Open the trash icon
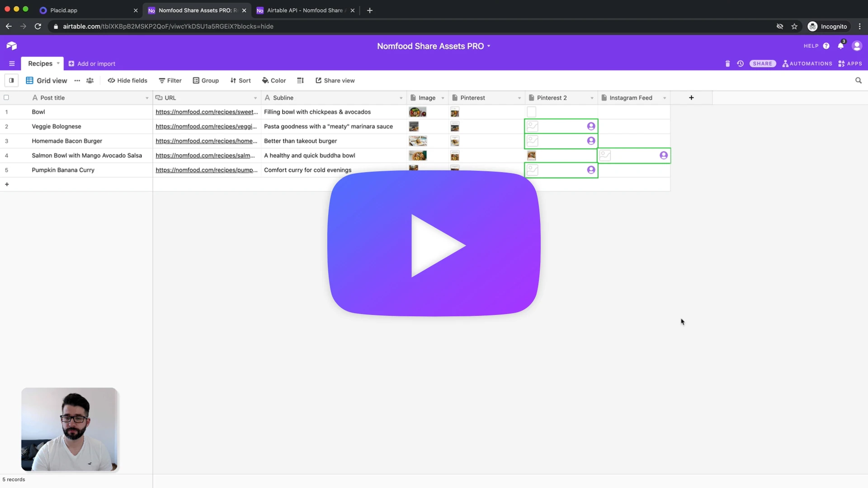The width and height of the screenshot is (868, 488). pos(727,64)
